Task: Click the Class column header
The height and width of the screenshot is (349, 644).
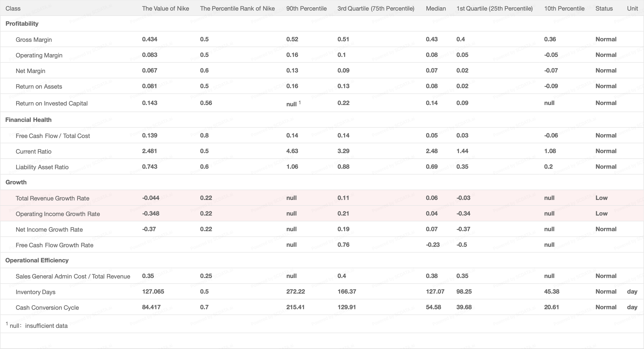Action: 13,9
